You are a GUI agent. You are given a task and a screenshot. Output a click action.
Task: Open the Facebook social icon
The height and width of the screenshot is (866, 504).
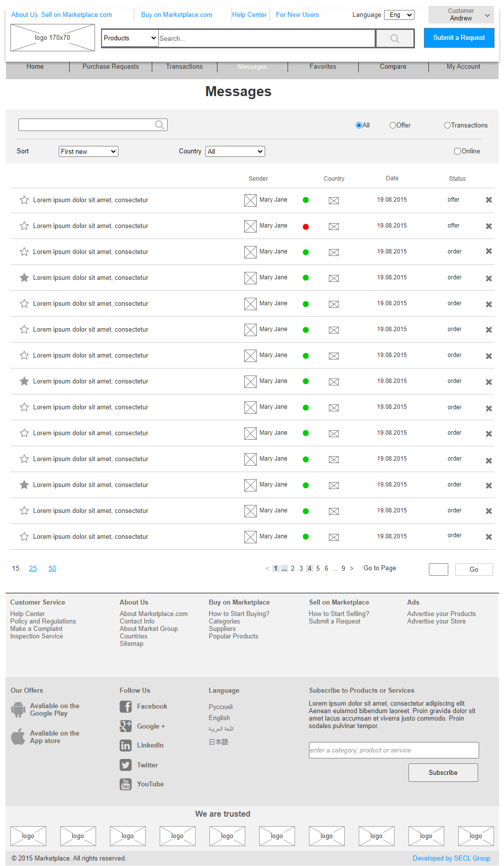pos(125,707)
